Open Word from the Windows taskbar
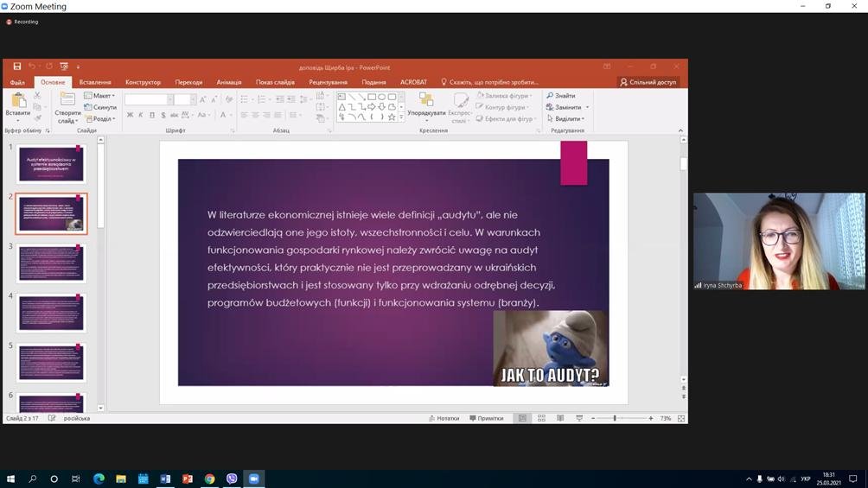This screenshot has width=868, height=488. (165, 478)
